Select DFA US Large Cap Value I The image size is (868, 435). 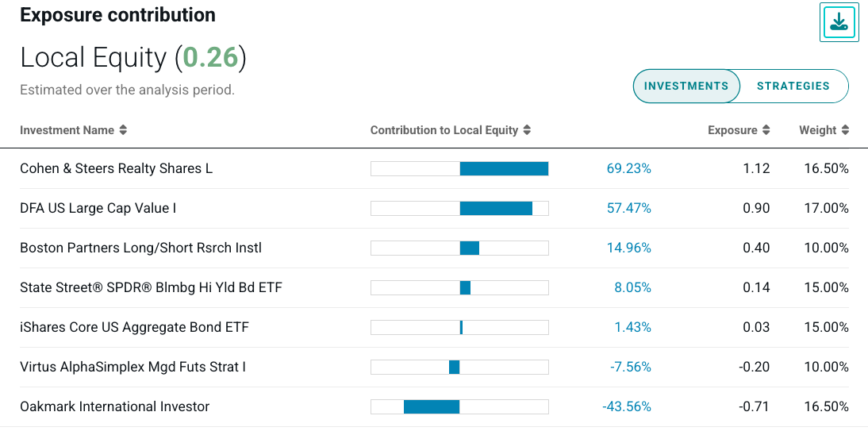[x=98, y=208]
